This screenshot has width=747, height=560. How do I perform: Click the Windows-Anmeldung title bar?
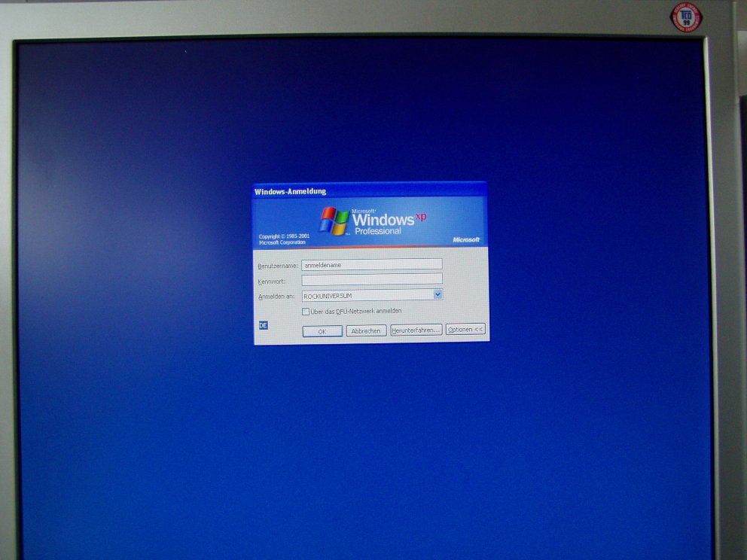pyautogui.click(x=369, y=190)
